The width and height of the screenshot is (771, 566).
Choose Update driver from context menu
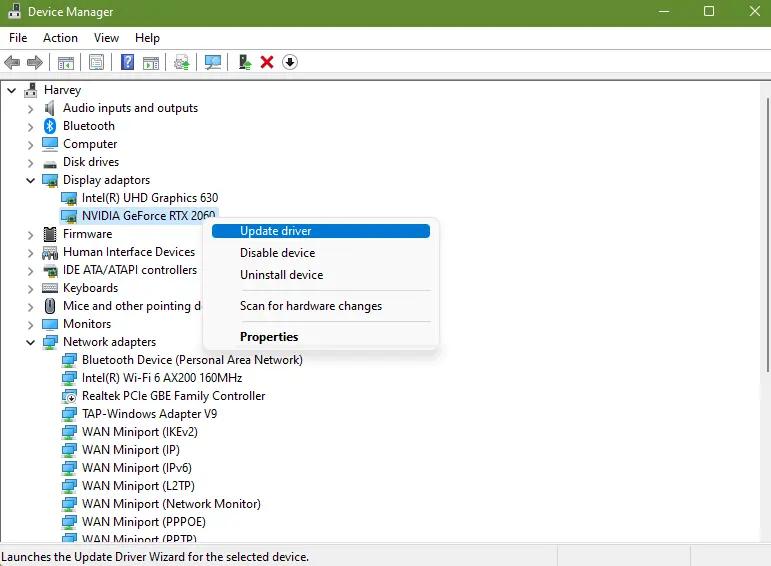[x=276, y=231]
